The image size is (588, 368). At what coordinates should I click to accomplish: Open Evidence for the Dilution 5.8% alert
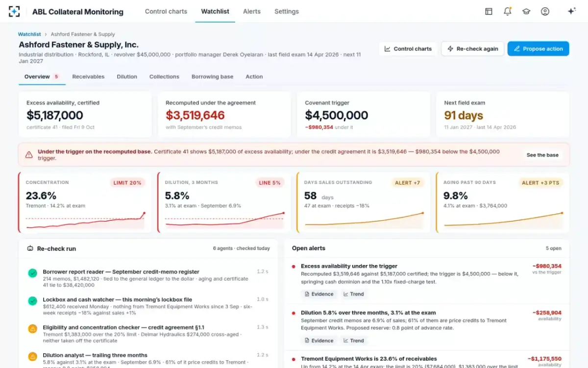coord(319,341)
